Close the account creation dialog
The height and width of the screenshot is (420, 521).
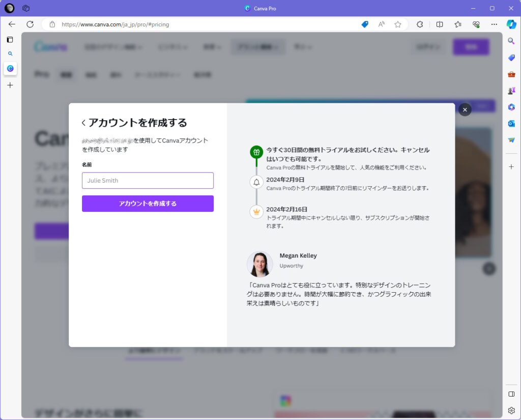coord(465,110)
